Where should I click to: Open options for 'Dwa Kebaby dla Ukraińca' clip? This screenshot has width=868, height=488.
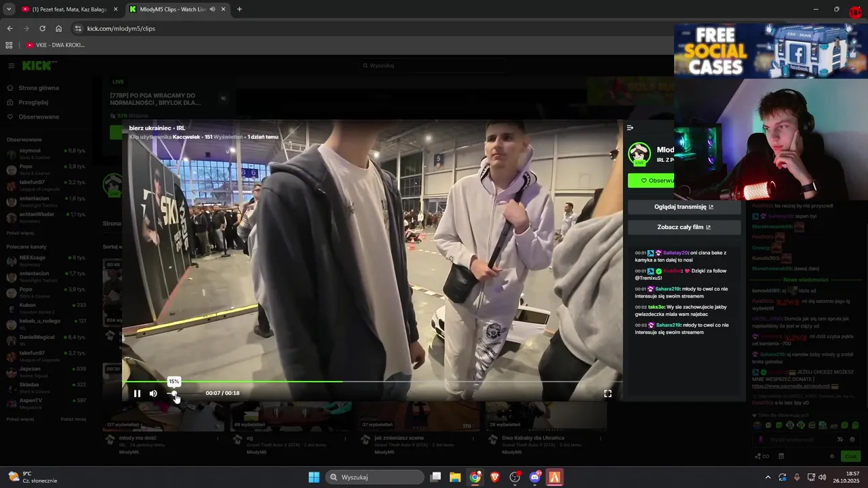click(600, 439)
